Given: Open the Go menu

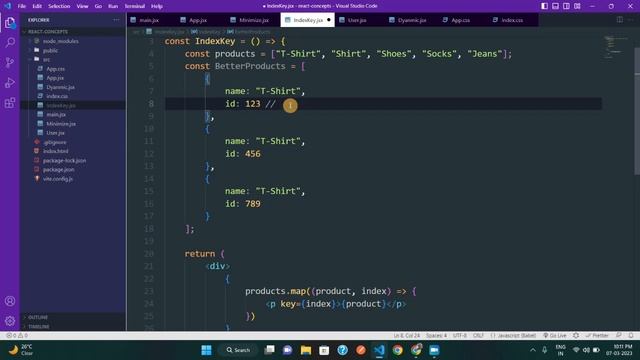Looking at the screenshot, I should [x=98, y=6].
